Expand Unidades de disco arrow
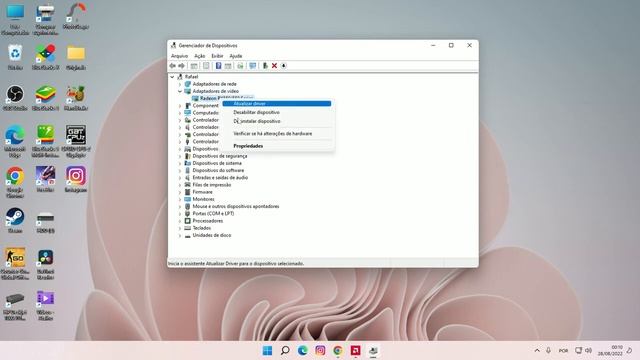This screenshot has height=360, width=640. click(180, 236)
